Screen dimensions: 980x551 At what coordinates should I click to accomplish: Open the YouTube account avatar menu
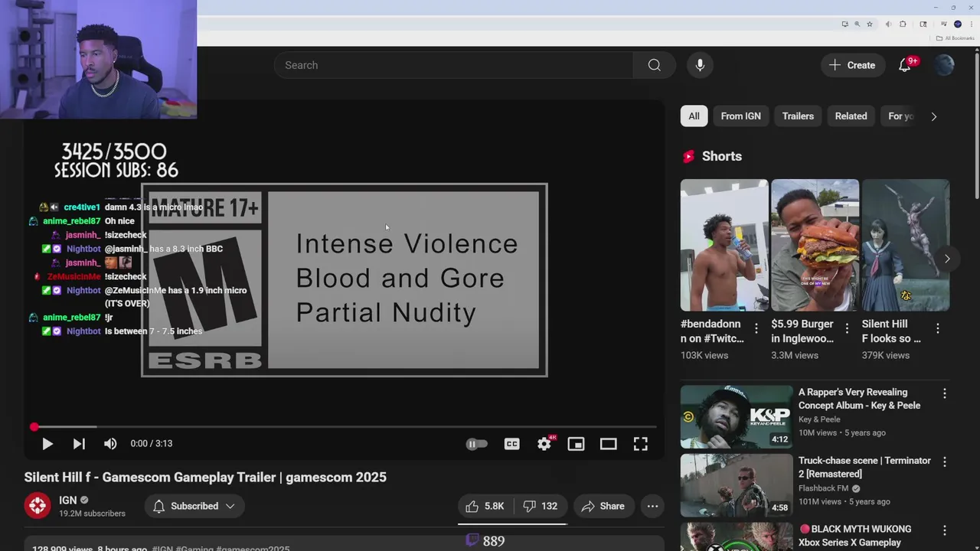click(944, 65)
